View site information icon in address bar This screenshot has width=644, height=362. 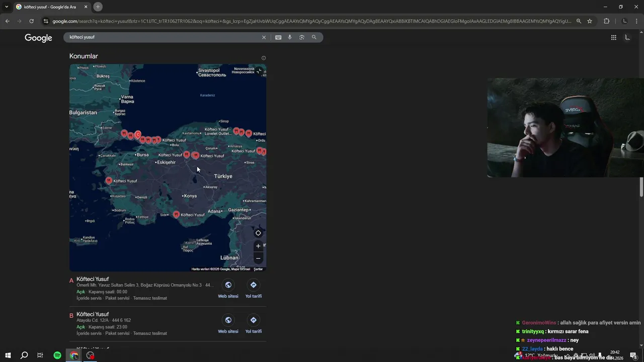[46, 21]
